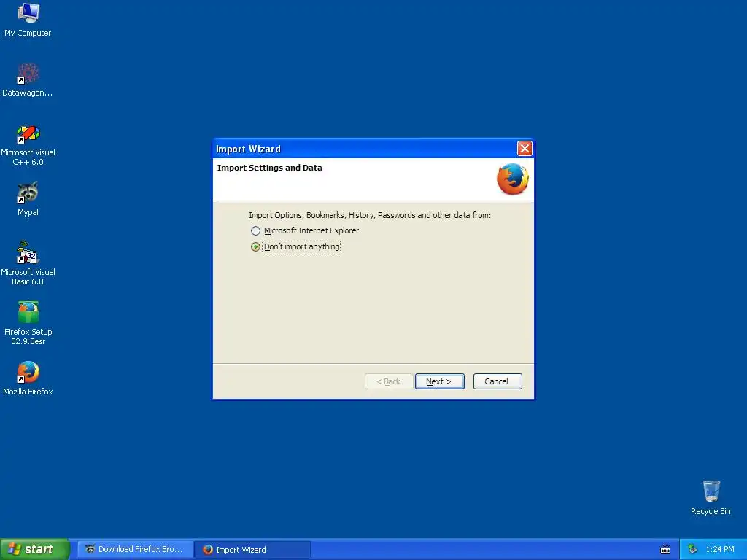Click the network tray icon near the clock
This screenshot has height=560, width=747.
coord(692,549)
